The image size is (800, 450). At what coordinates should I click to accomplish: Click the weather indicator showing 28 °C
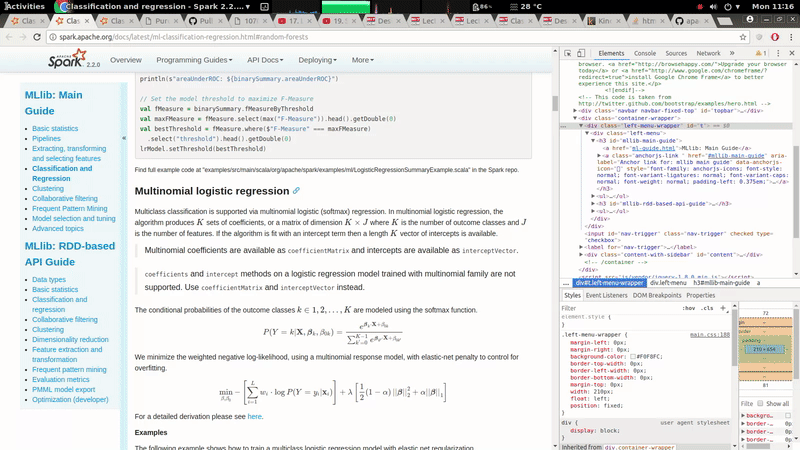point(526,7)
